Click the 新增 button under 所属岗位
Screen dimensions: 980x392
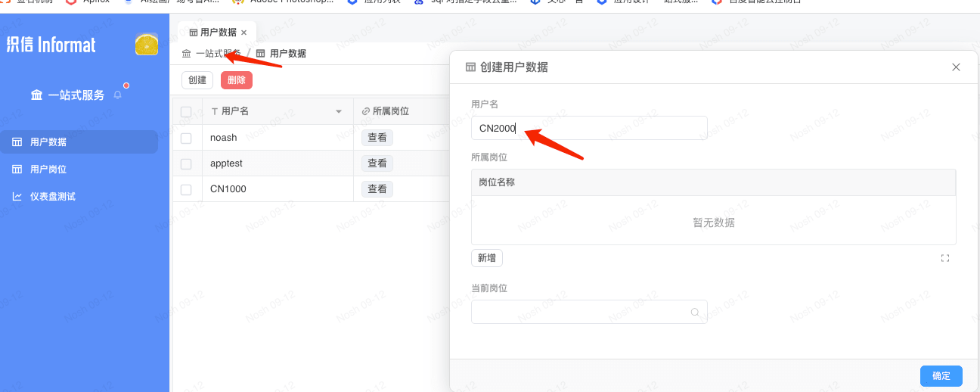tap(487, 258)
